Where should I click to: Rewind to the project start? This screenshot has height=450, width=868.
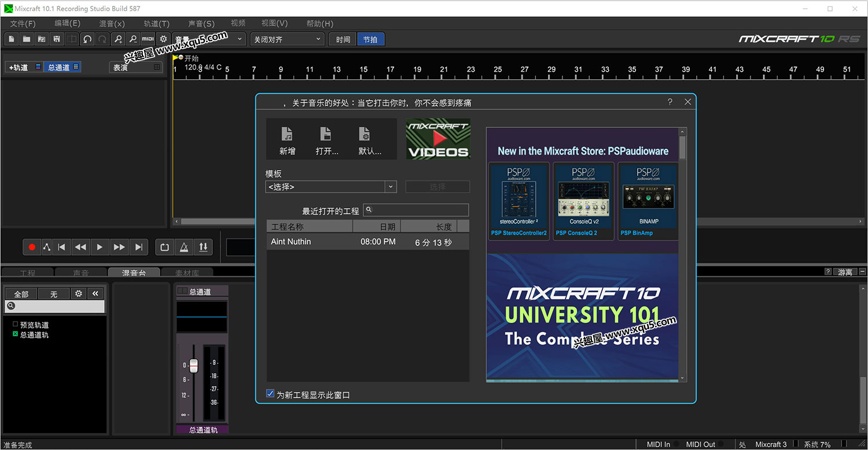pos(61,247)
